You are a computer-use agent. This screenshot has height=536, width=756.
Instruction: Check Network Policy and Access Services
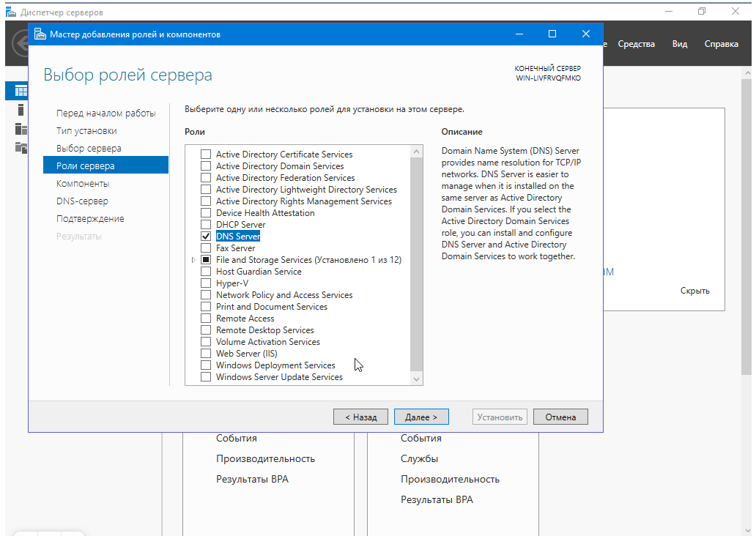coord(206,295)
